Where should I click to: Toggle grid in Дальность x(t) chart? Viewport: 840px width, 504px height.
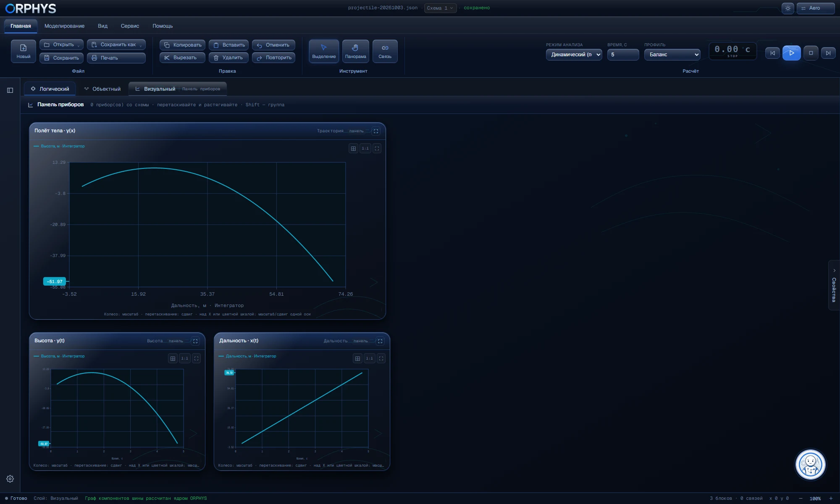click(357, 358)
